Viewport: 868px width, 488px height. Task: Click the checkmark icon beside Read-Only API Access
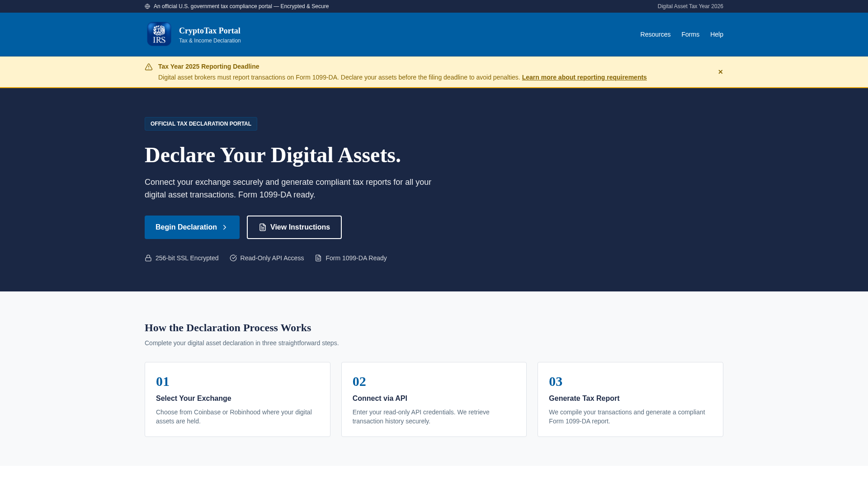point(233,258)
